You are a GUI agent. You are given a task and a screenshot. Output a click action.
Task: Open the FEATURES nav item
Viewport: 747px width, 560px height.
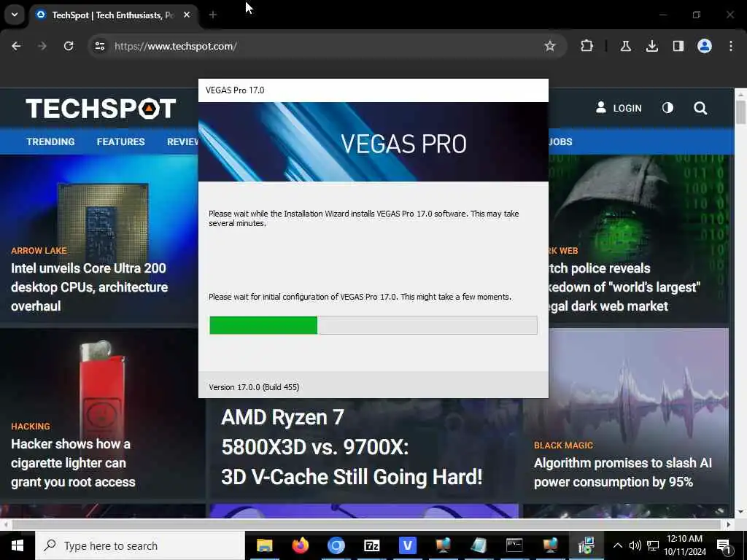120,142
